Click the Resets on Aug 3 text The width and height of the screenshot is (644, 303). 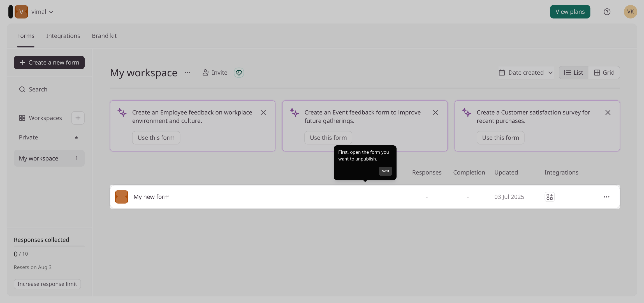click(33, 267)
